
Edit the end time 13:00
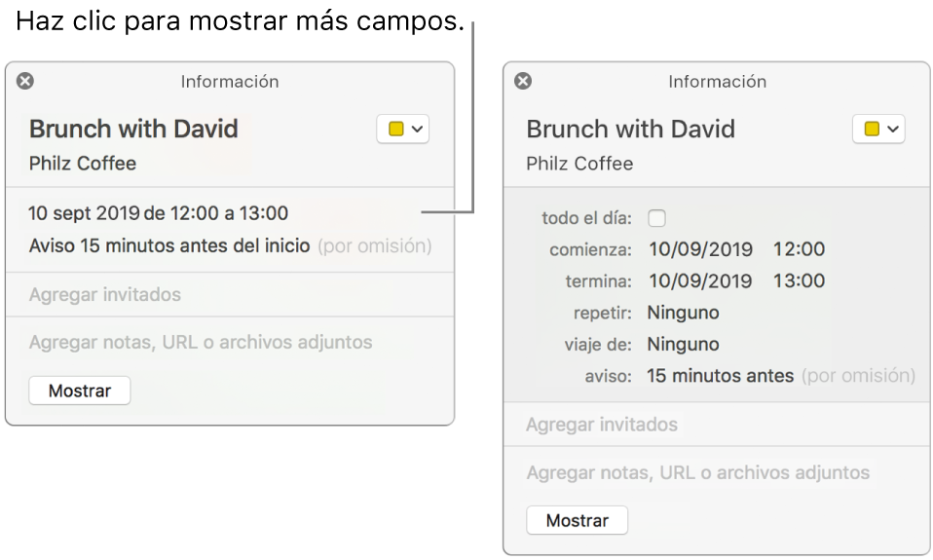(799, 280)
